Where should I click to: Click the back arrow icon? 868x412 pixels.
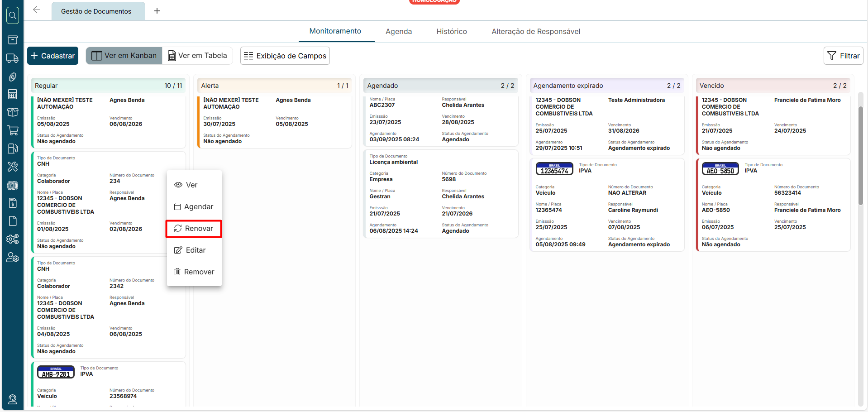[x=37, y=10]
